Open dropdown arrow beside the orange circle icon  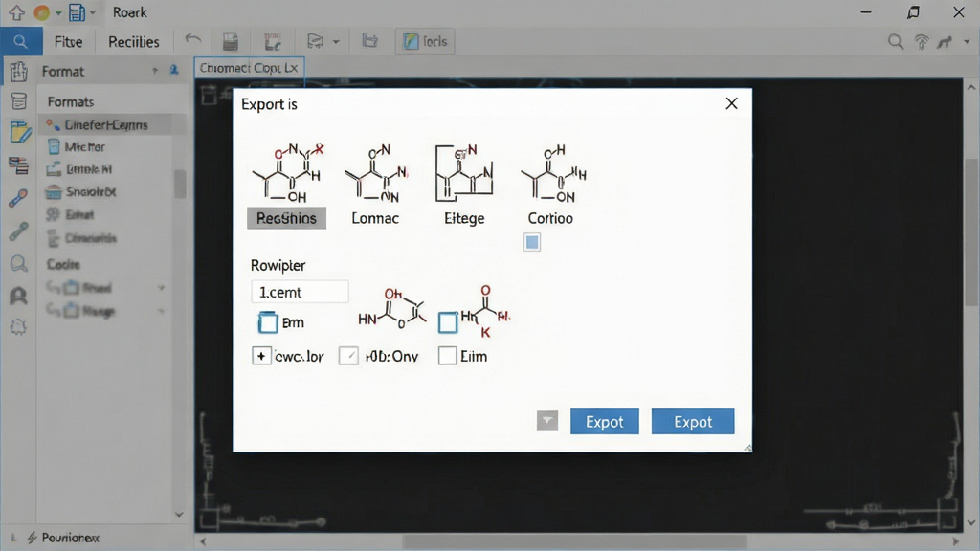click(x=58, y=12)
